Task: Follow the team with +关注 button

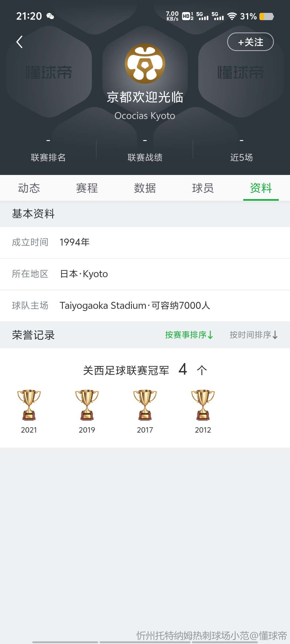Action: click(x=250, y=42)
